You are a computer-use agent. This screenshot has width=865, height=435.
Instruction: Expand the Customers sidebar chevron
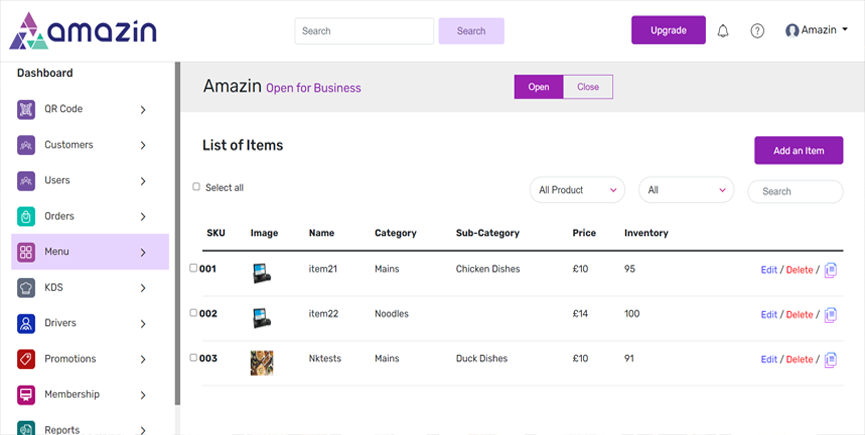click(143, 145)
